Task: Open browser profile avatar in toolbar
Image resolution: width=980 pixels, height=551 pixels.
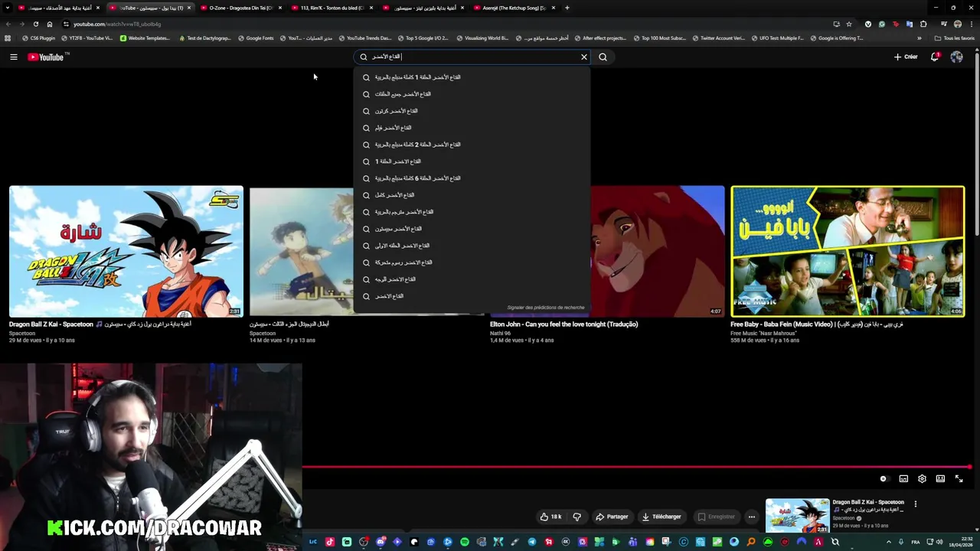Action: coord(958,24)
